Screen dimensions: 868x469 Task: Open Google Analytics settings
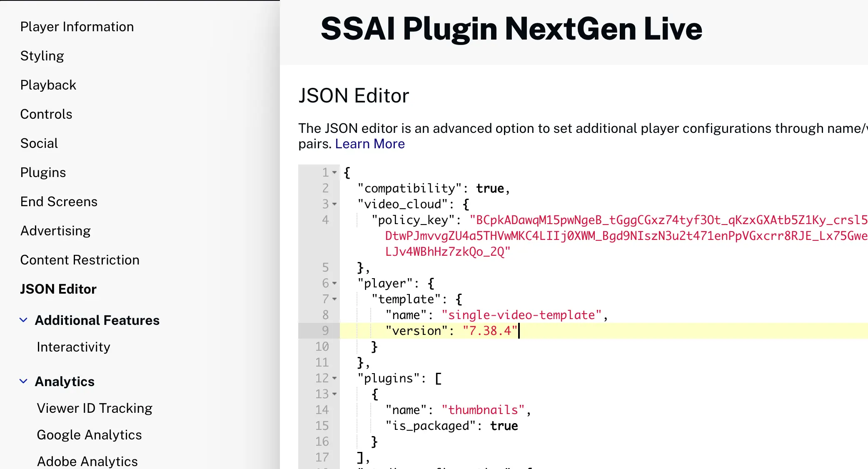[x=89, y=435]
